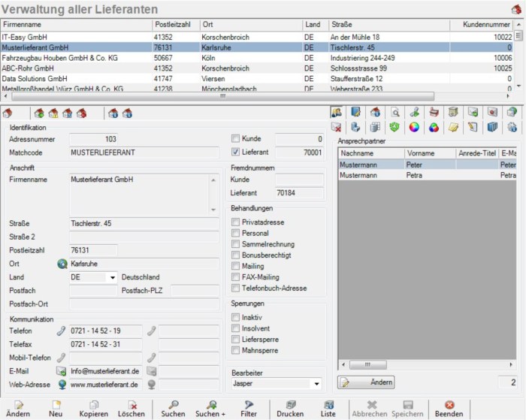This screenshot has width=526, height=420.
Task: Click the blue book with pencil icon
Action: pyautogui.click(x=355, y=113)
